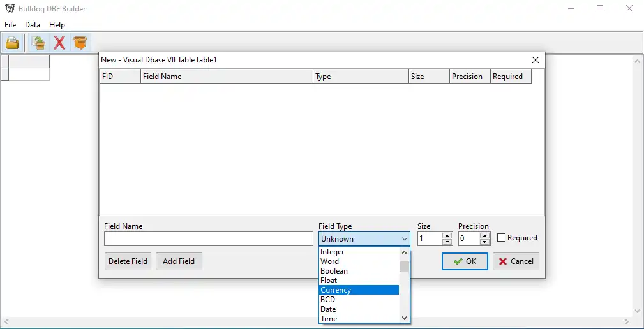Increase Size with the up spinner
Viewport: 644px width, 329px height.
click(x=447, y=235)
